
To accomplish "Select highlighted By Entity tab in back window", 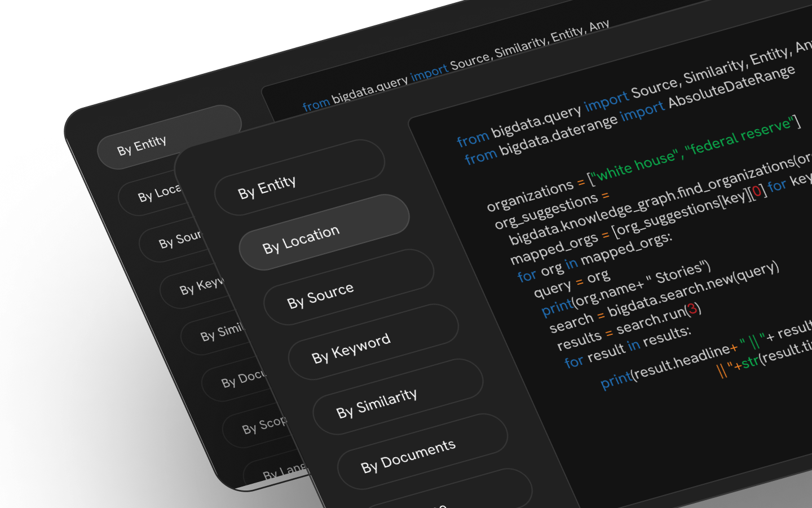I will coord(169,137).
